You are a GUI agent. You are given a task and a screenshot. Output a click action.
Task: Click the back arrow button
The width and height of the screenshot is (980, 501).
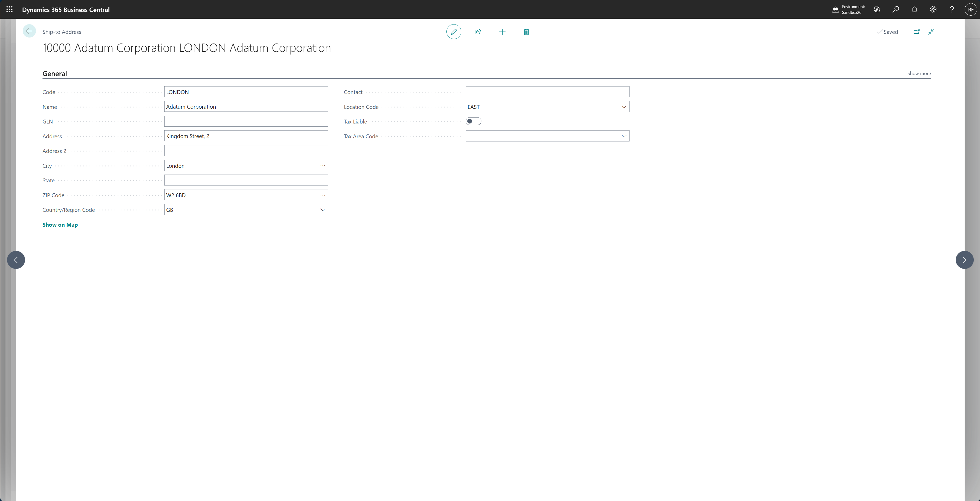[x=29, y=31]
